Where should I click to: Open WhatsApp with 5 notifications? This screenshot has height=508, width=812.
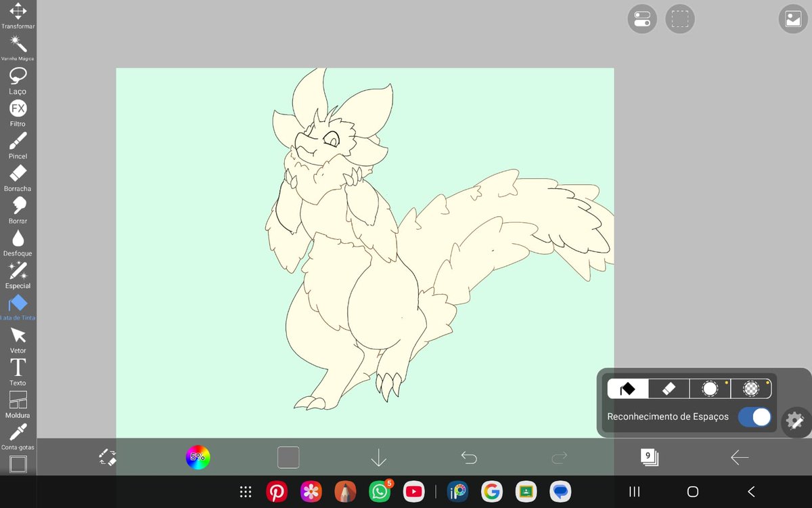tap(380, 491)
